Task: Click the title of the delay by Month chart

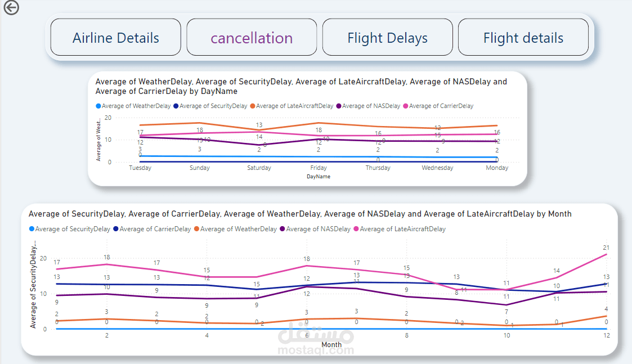Action: coord(300,214)
